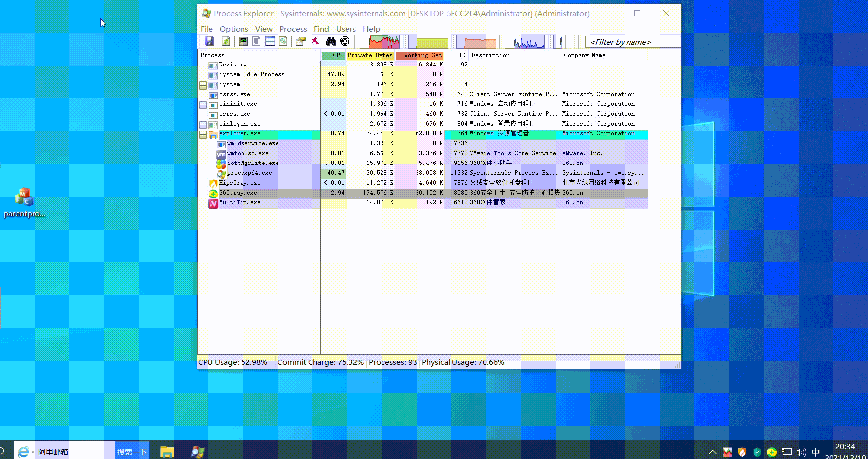Click the Properties toolbar icon

click(300, 42)
